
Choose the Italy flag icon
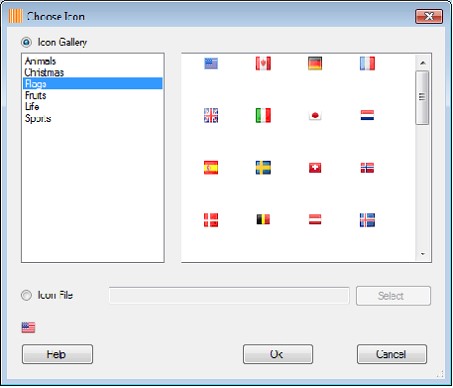(263, 115)
